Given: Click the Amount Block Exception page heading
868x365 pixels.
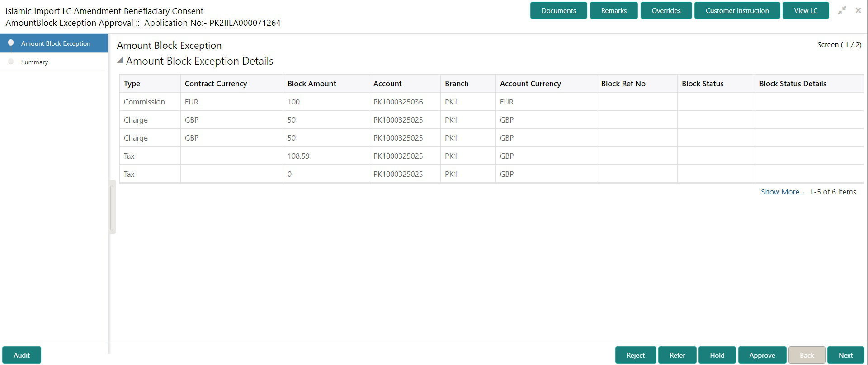Looking at the screenshot, I should (169, 46).
